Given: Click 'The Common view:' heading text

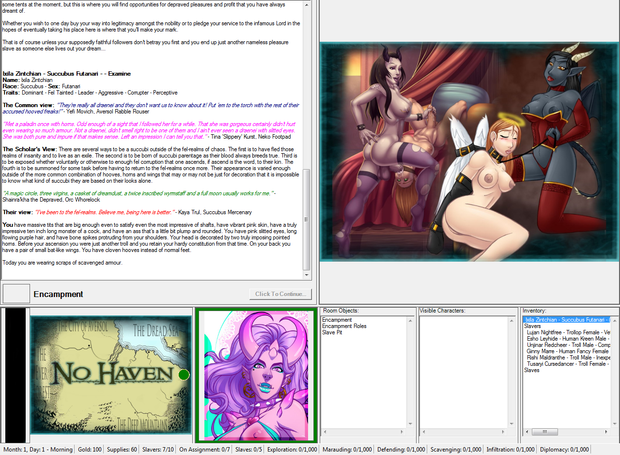Looking at the screenshot, I should (x=28, y=105).
